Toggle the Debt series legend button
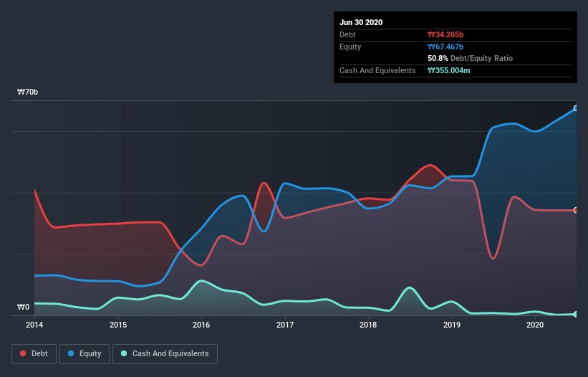588x377 pixels. click(34, 354)
